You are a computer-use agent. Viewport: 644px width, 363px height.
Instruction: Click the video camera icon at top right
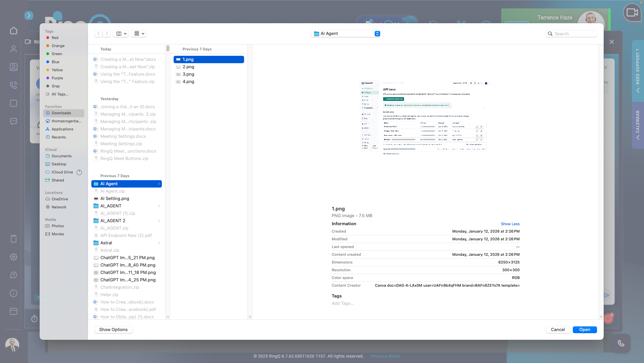(632, 13)
